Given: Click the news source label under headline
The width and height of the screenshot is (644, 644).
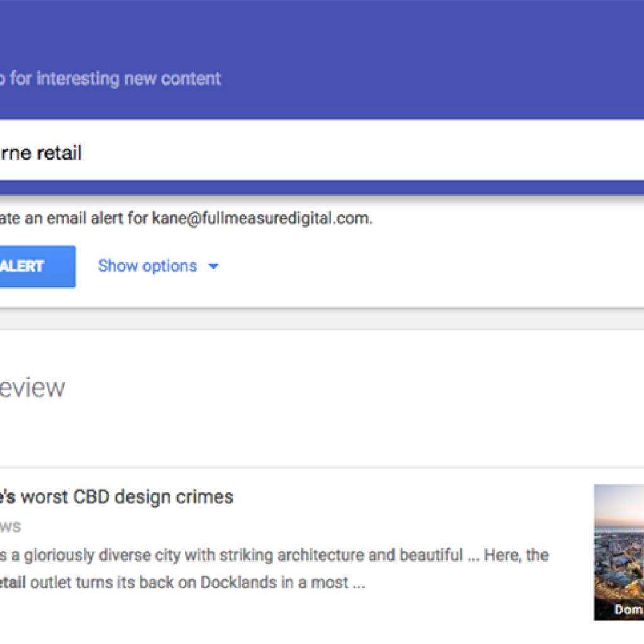Looking at the screenshot, I should [x=10, y=526].
